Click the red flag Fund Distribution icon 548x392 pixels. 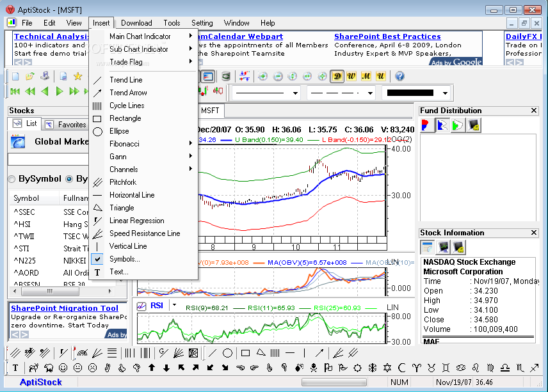tap(426, 125)
